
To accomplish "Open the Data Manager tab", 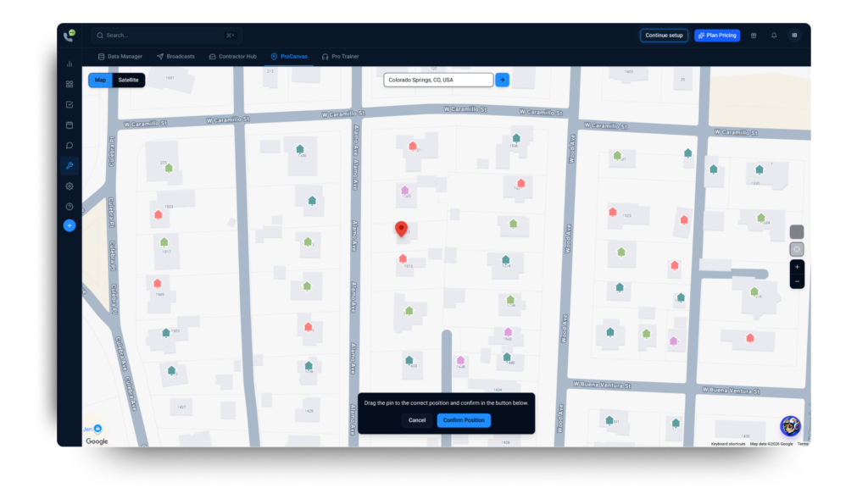I will [120, 57].
